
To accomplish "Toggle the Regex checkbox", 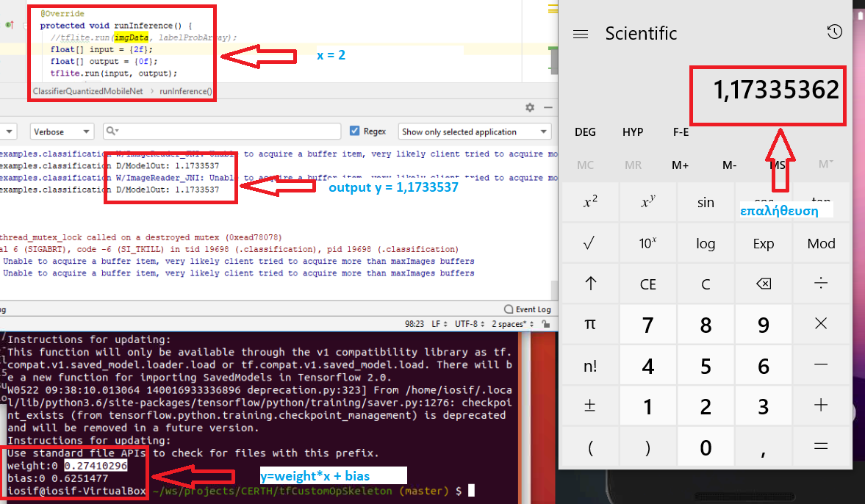I will click(x=355, y=131).
